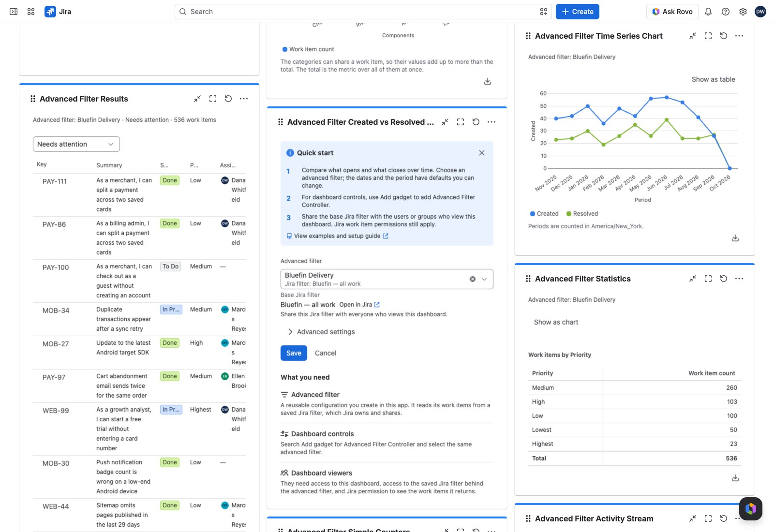The image size is (774, 532).
Task: Open the floating Rovo chat button
Action: pos(751,509)
